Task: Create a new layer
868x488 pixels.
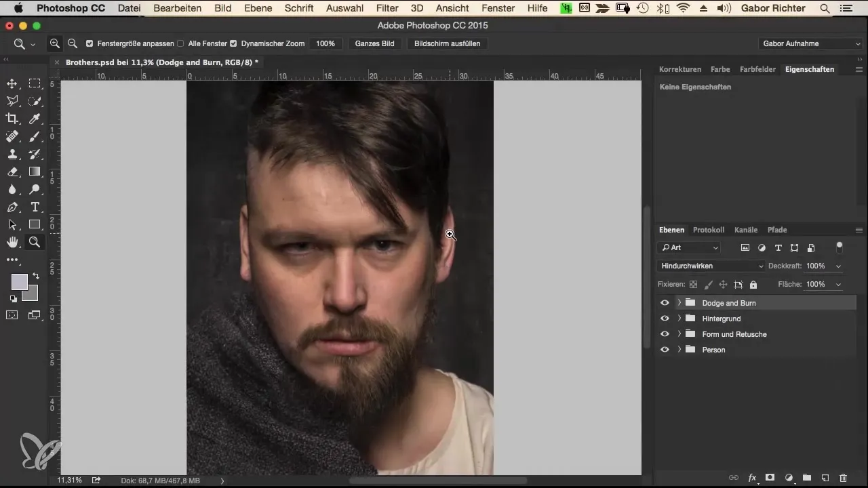Action: tap(825, 478)
